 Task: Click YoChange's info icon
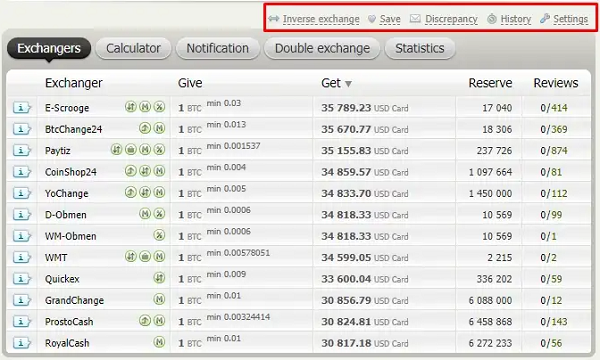[x=22, y=194]
